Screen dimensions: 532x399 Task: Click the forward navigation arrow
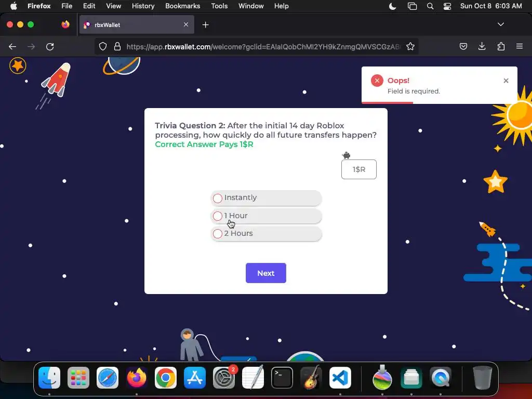(31, 46)
